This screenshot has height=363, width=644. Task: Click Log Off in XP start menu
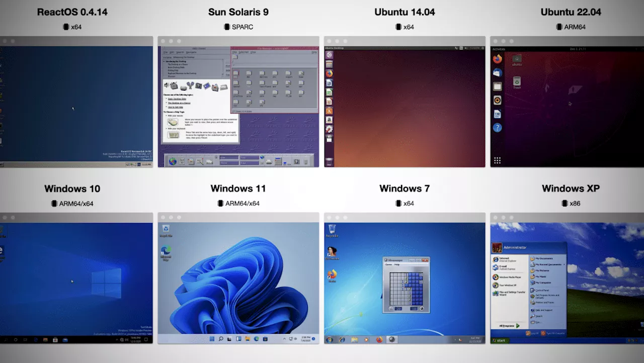click(x=532, y=334)
